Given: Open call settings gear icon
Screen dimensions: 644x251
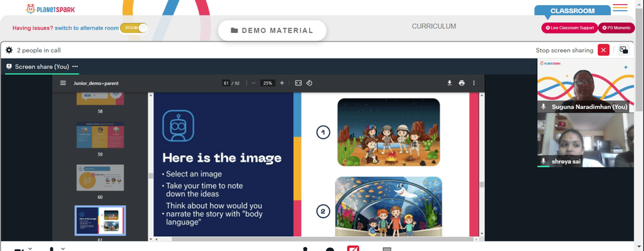Looking at the screenshot, I should (x=9, y=50).
